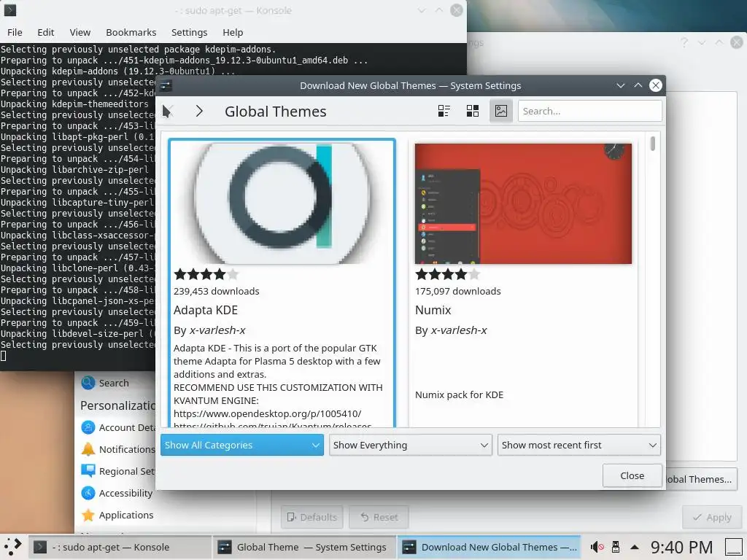Click the Reset button in System Settings
Screen dimensions: 747x560
click(379, 517)
